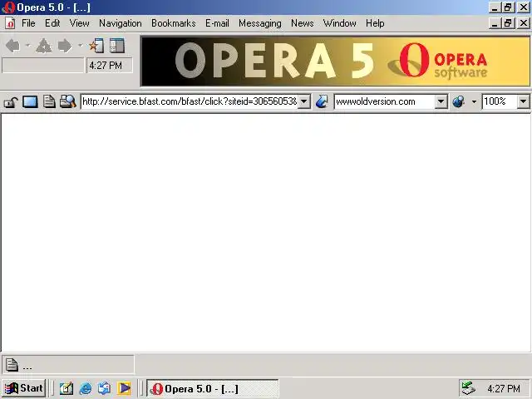Go forward with the Forward arrow

tap(65, 46)
